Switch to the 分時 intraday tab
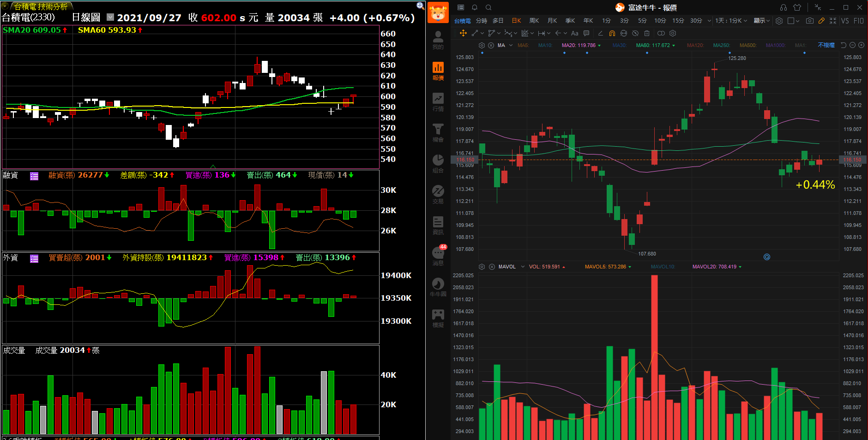Screen dimensions: 868x440 [481, 21]
